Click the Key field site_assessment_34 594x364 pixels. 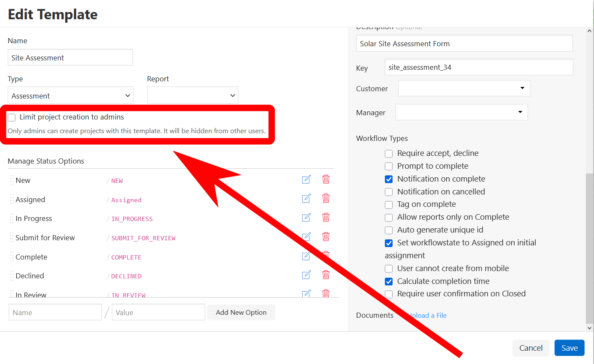click(479, 67)
